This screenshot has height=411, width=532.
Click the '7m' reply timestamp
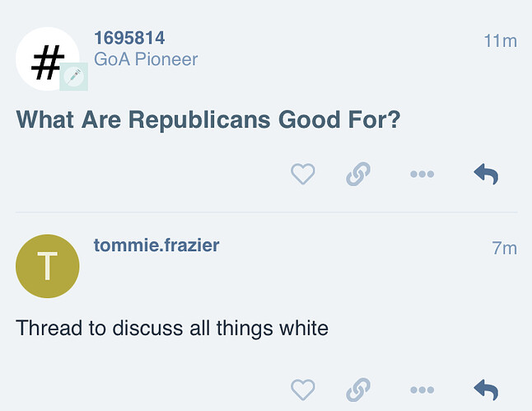point(504,247)
